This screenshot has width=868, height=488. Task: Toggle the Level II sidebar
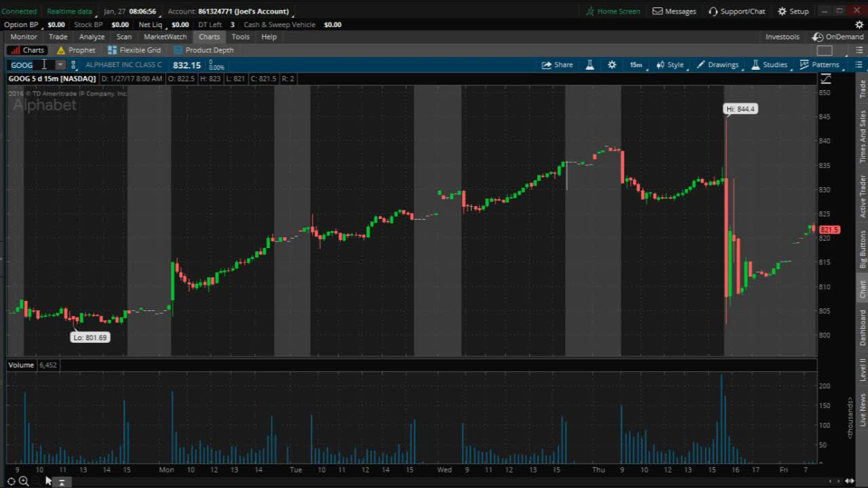(863, 370)
